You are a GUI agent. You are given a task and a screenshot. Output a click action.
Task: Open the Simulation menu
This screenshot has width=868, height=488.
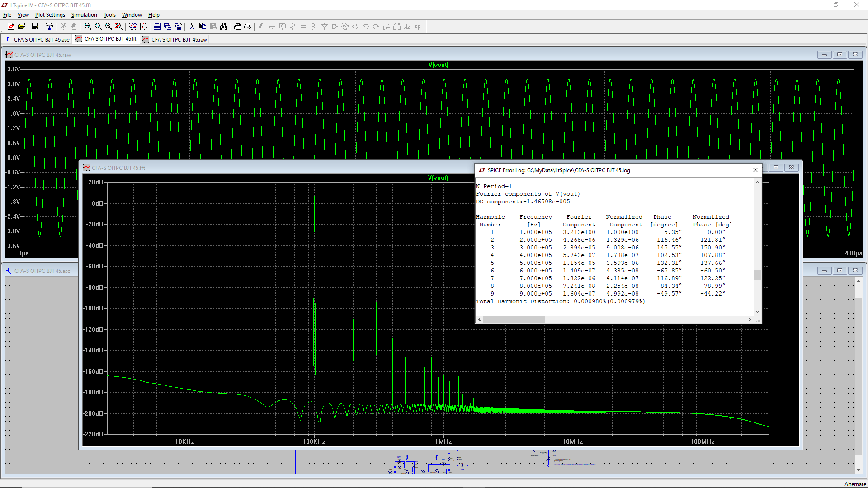(84, 15)
